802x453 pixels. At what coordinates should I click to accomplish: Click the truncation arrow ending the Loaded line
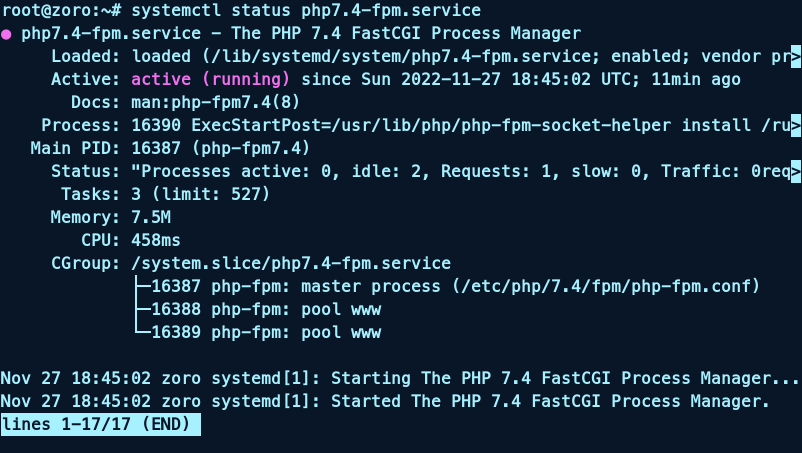click(x=796, y=57)
